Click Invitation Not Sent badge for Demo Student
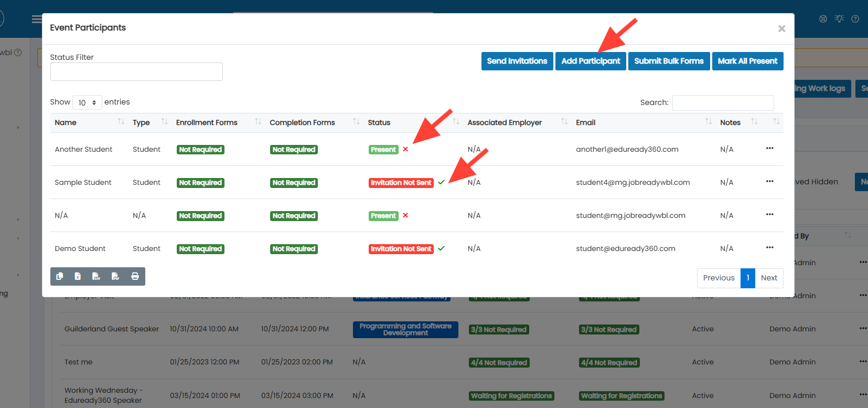 click(x=401, y=249)
